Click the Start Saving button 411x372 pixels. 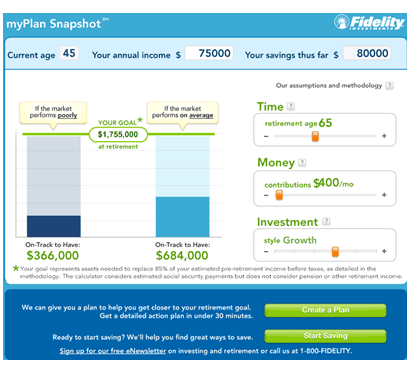(325, 336)
